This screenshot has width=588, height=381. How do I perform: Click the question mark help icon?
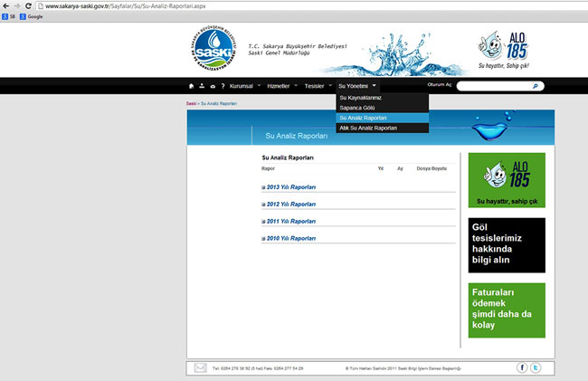coord(223,86)
